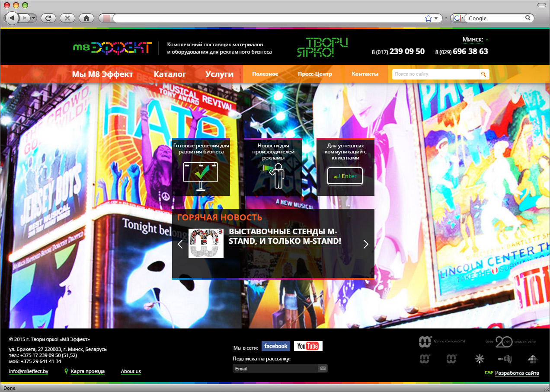Go to the Полезное section
This screenshot has width=550, height=392.
click(x=265, y=74)
